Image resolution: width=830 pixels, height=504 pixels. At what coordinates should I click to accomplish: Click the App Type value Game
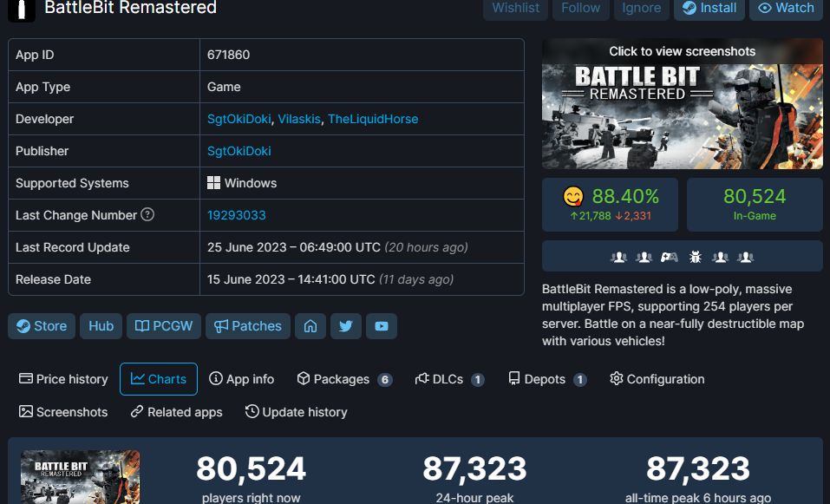(x=224, y=87)
